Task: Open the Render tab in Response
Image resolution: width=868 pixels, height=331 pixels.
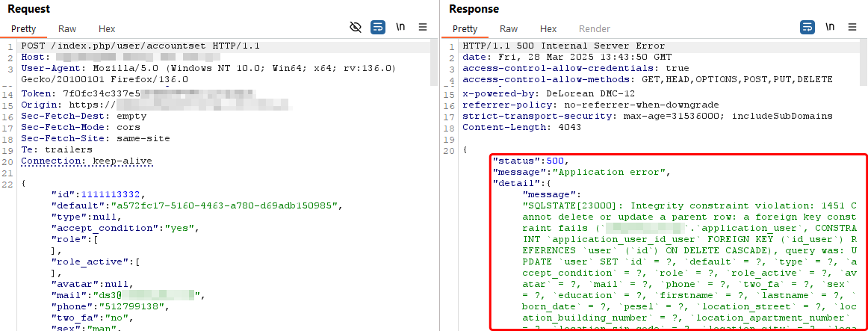Action: [x=594, y=29]
